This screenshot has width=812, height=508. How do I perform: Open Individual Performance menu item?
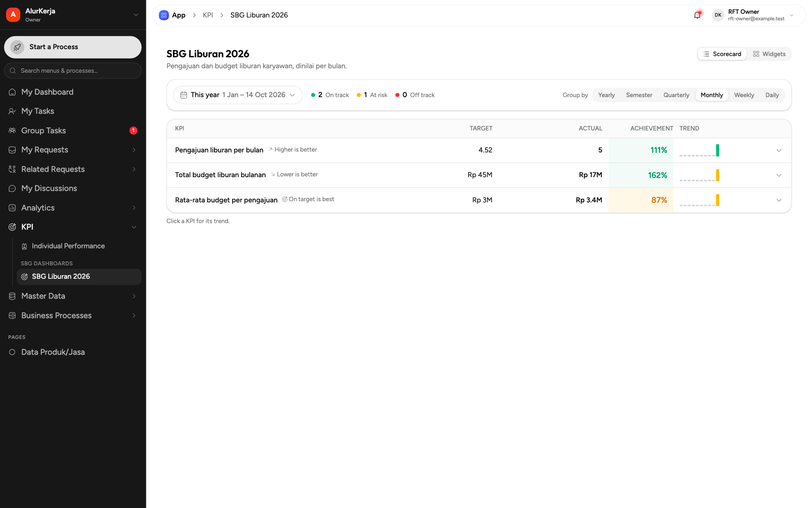[x=79, y=246]
